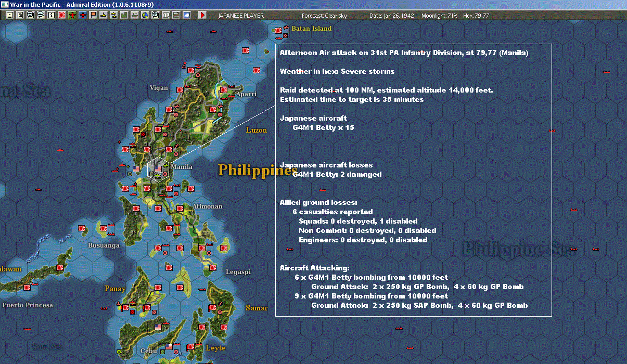This screenshot has height=364, width=627.
Task: Click the second aircraft crosshair toolbar icon
Action: [x=41, y=15]
